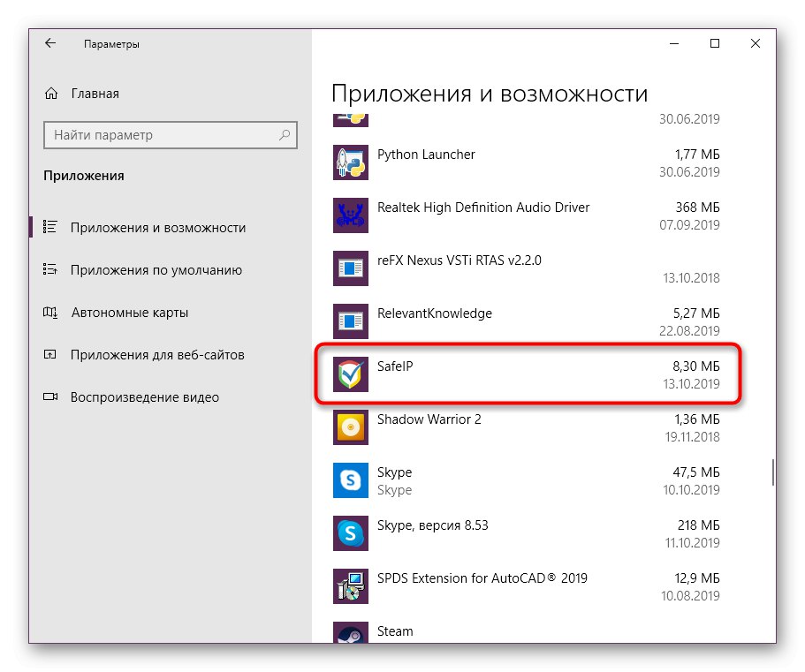Click the search magnifier icon

click(285, 135)
